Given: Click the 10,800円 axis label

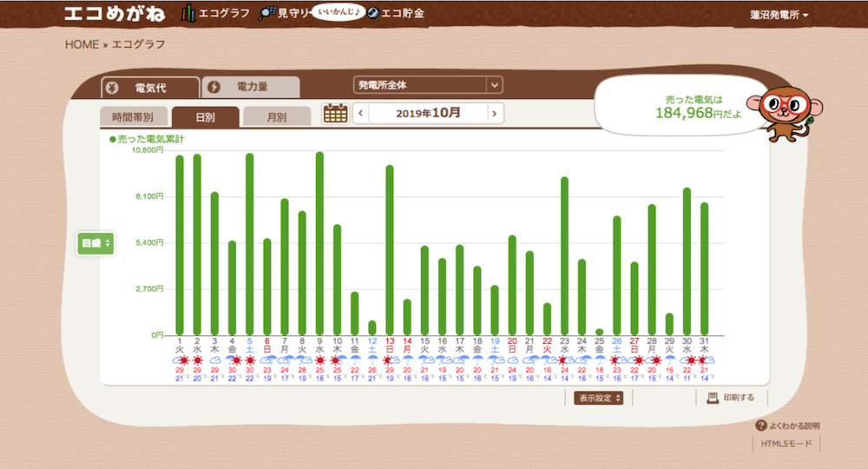Looking at the screenshot, I should click(148, 150).
